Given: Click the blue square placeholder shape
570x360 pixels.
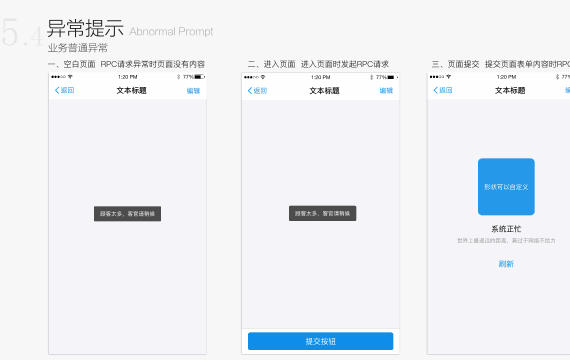Looking at the screenshot, I should coord(506,187).
